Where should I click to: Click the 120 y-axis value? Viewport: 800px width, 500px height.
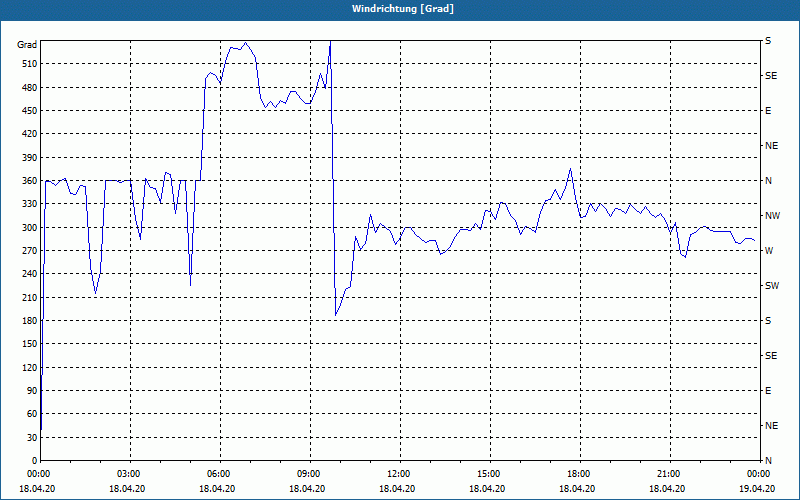tap(30, 367)
